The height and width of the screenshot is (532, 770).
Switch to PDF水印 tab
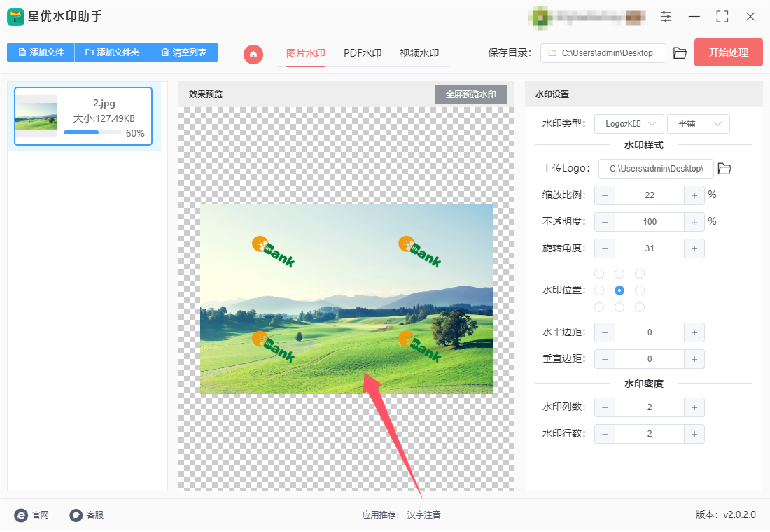pos(363,53)
